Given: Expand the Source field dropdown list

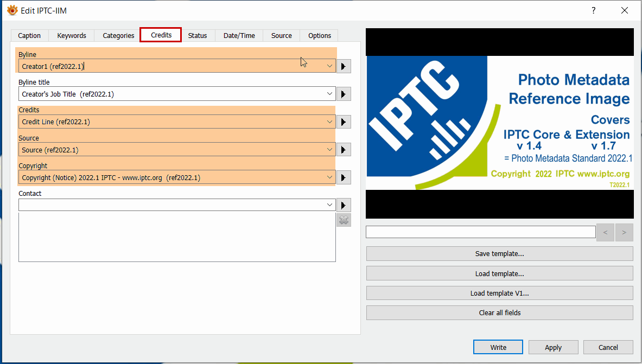Looking at the screenshot, I should [x=329, y=149].
